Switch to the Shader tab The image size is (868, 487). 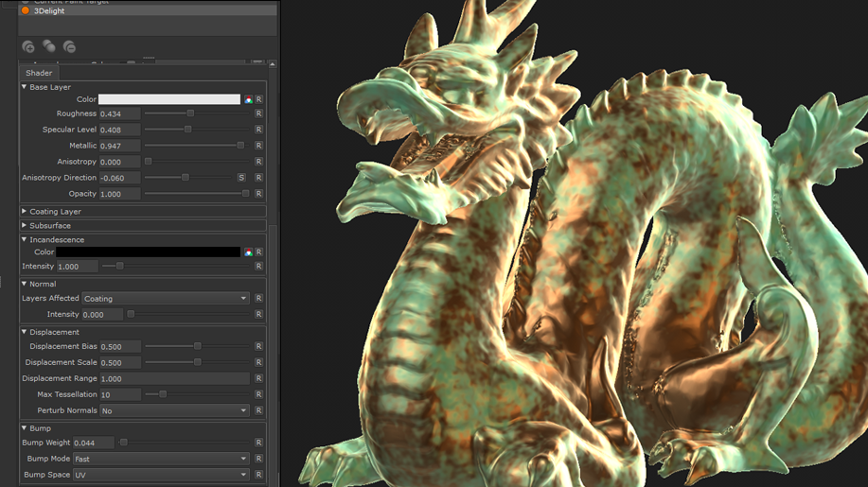[x=39, y=73]
